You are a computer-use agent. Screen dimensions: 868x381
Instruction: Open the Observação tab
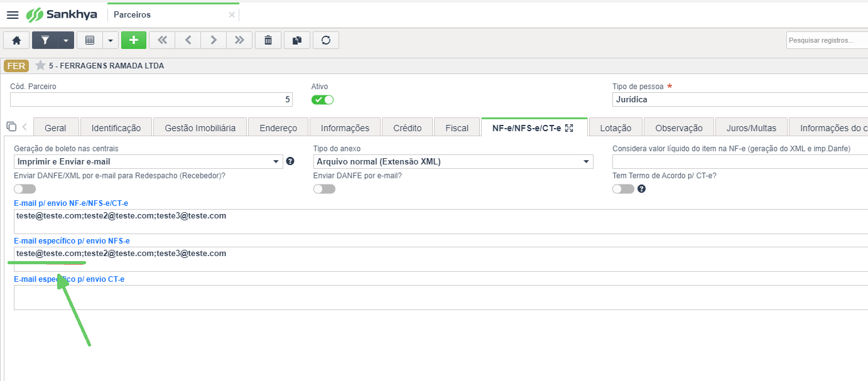(x=678, y=127)
